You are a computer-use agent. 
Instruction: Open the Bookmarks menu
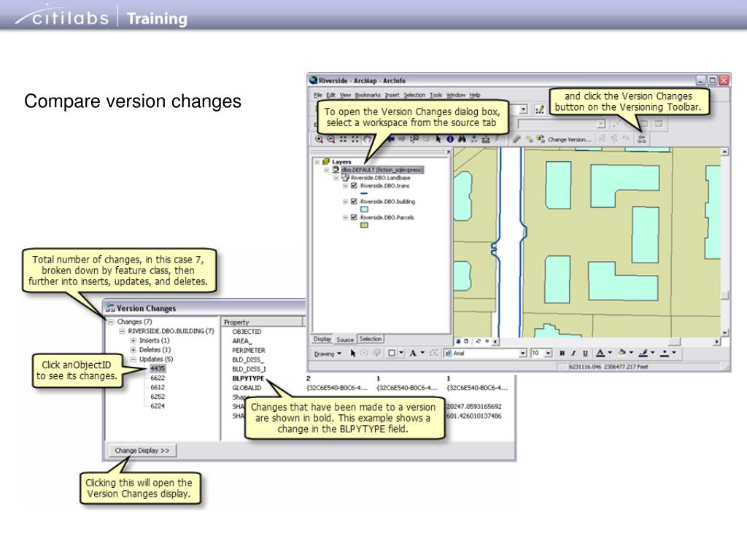pyautogui.click(x=368, y=95)
